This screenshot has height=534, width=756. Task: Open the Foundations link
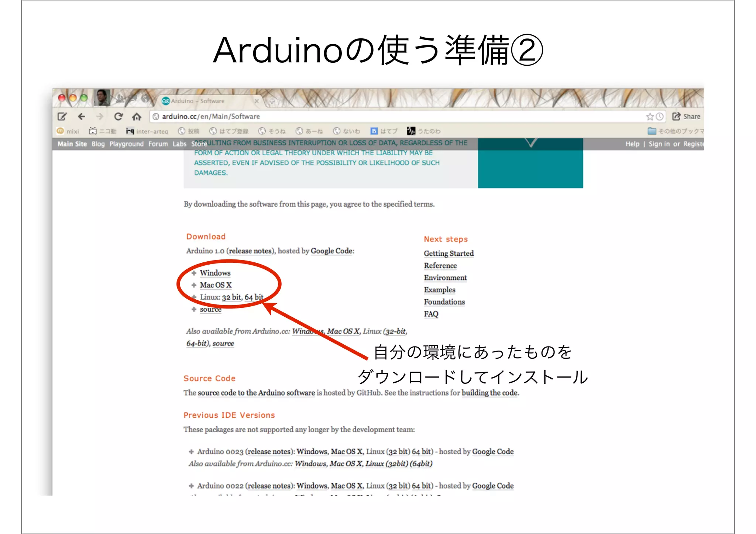[444, 302]
